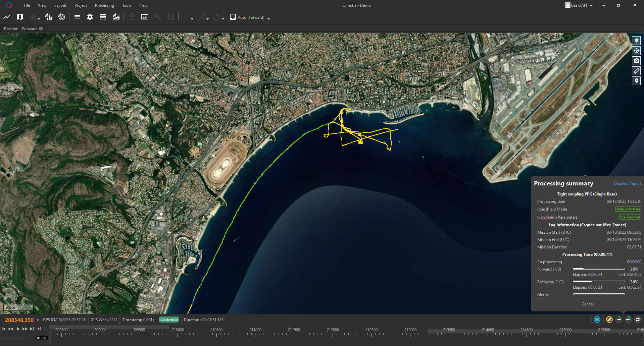This screenshot has width=644, height=346.
Task: Close the Position - Forward tab
Action: (x=41, y=29)
